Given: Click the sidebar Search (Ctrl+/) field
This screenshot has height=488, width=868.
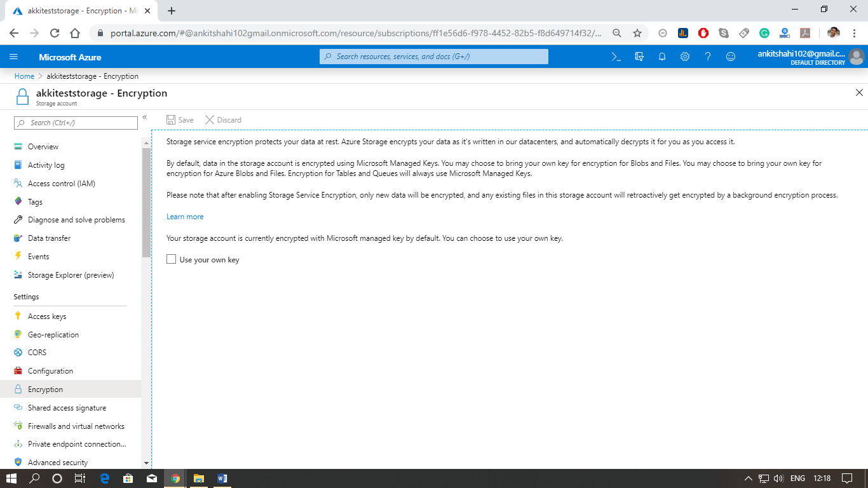Looking at the screenshot, I should (76, 123).
